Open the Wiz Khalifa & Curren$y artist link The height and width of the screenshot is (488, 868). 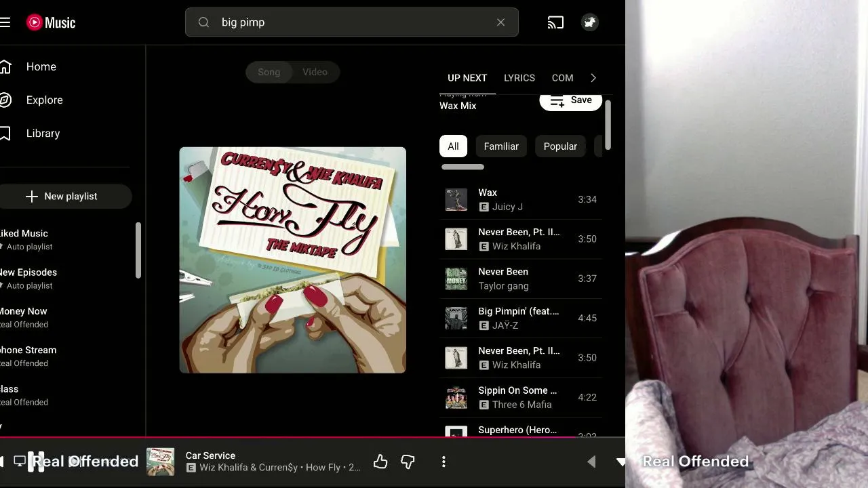(x=249, y=468)
